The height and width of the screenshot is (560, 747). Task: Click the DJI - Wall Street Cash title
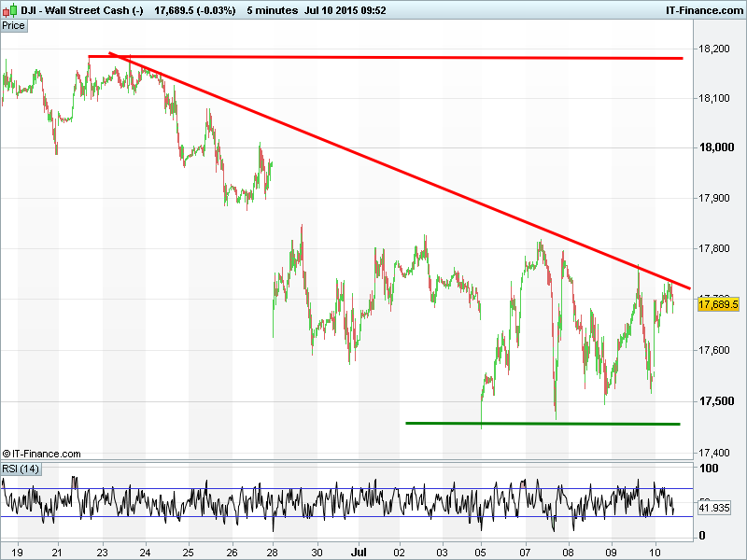pyautogui.click(x=82, y=10)
